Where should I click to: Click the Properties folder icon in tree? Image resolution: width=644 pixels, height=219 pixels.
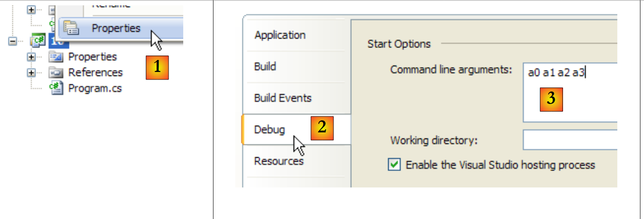[56, 57]
